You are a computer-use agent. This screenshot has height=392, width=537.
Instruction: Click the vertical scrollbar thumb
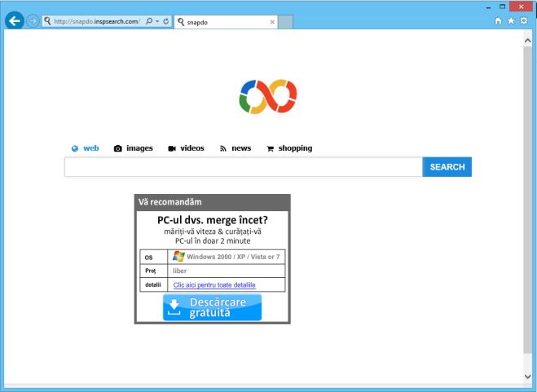528,200
